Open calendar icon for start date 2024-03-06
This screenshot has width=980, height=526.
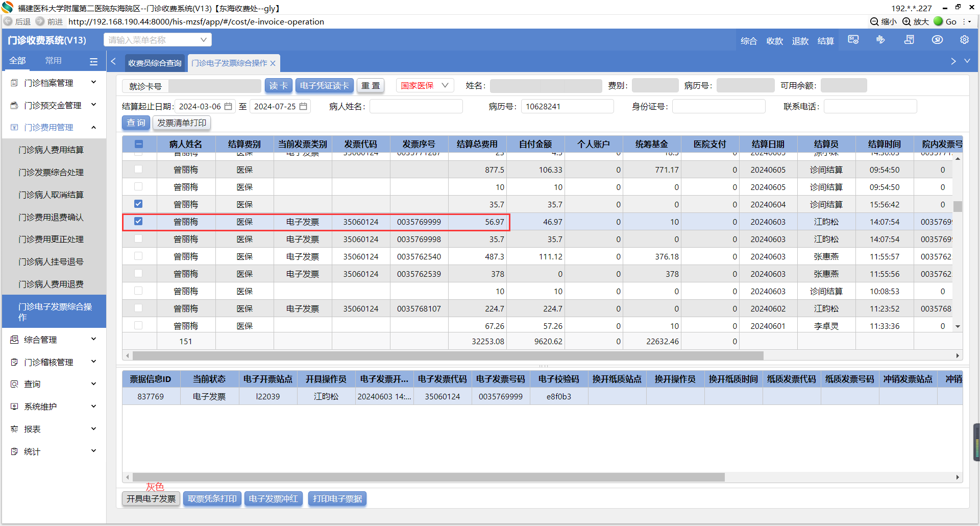229,106
